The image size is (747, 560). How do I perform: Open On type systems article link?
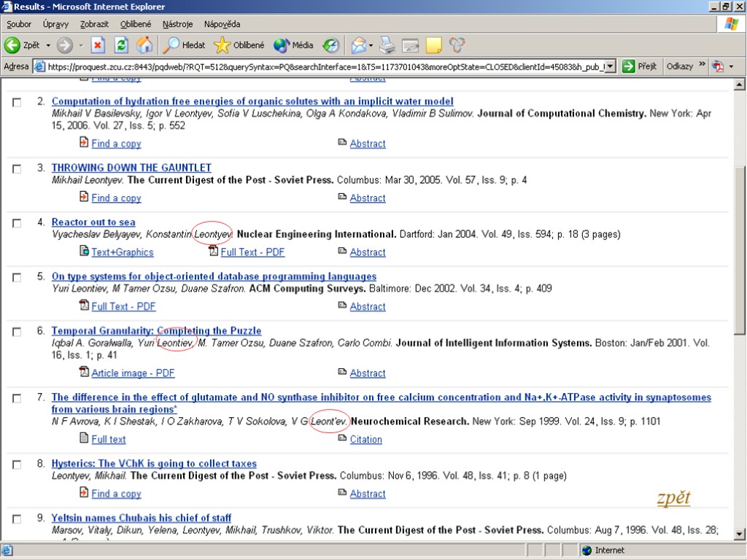point(214,276)
